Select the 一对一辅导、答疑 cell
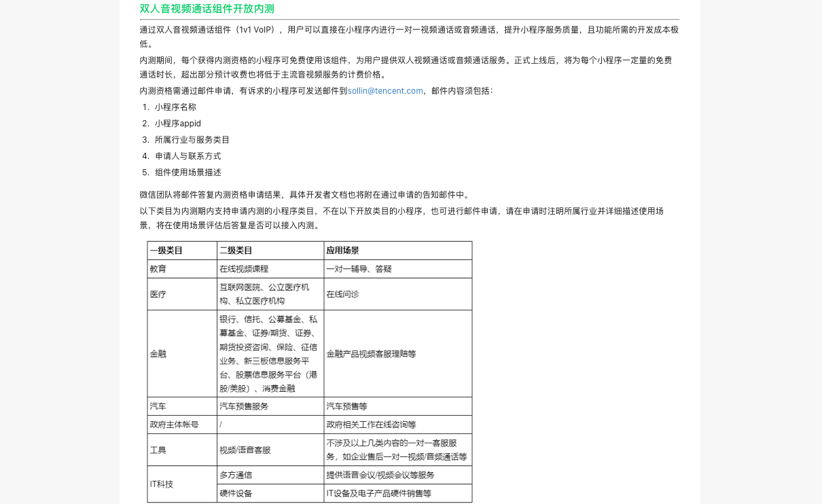This screenshot has height=504, width=822. pyautogui.click(x=398, y=269)
